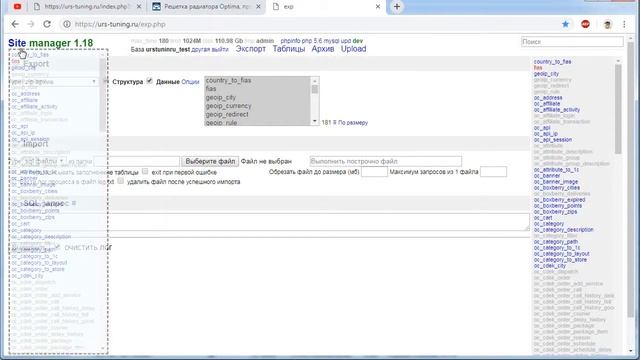Open the phpinfo link
The image size is (640, 360).
(290, 41)
